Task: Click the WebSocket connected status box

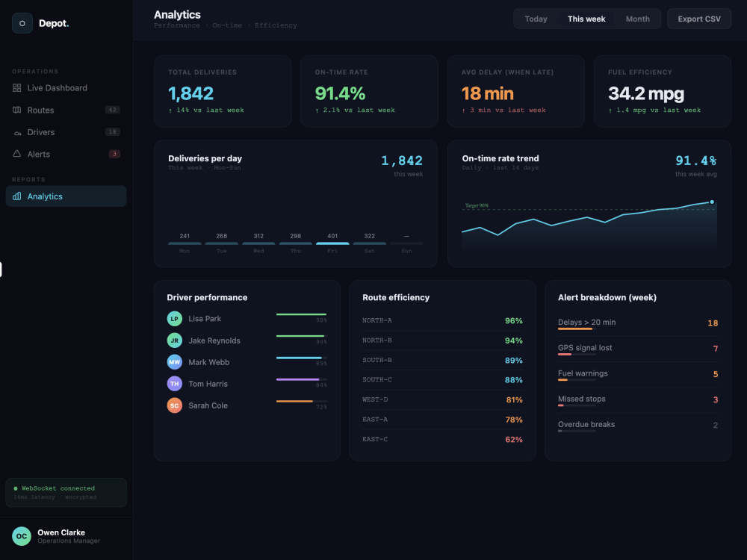Action: coord(66,492)
